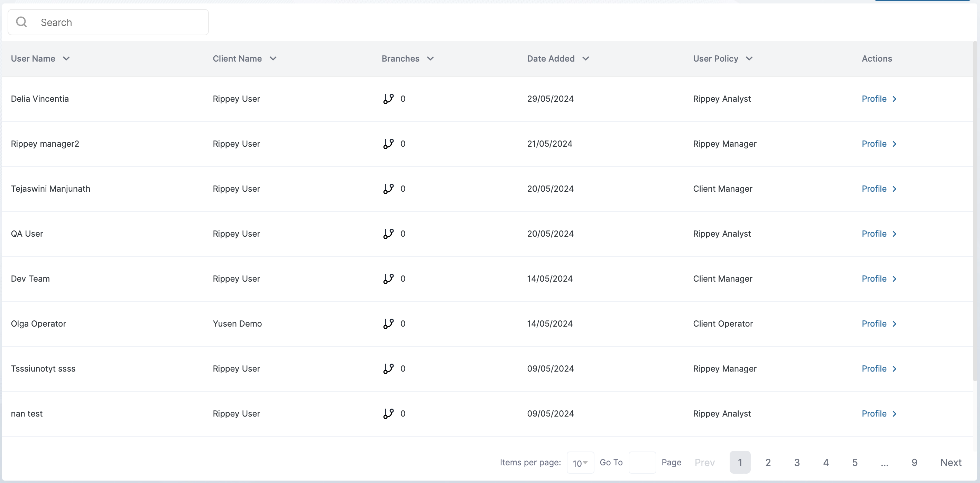This screenshot has height=483, width=980.
Task: Click branch icon in nan test row
Action: [388, 414]
